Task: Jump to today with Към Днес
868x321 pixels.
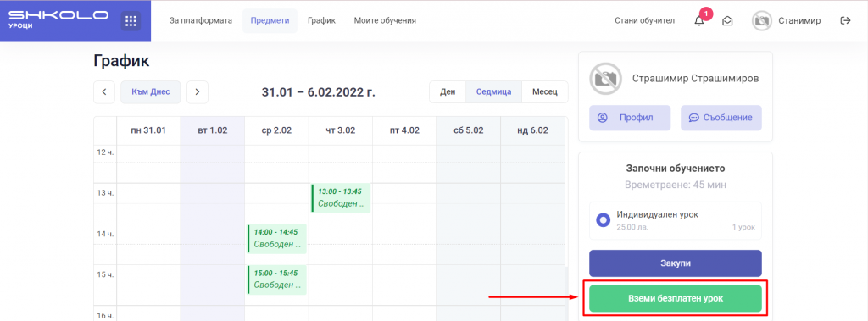Action: pyautogui.click(x=151, y=91)
